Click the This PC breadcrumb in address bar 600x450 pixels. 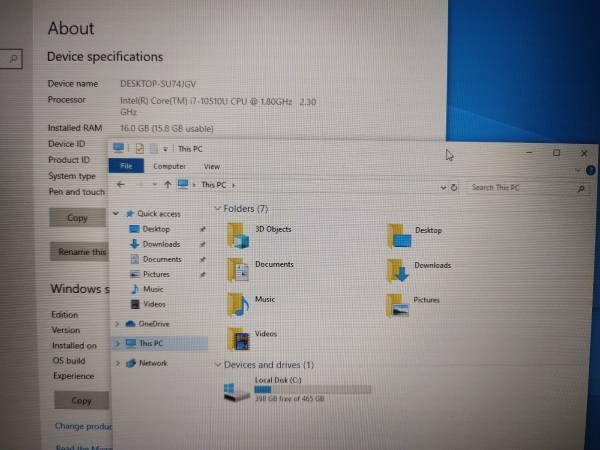tap(214, 185)
